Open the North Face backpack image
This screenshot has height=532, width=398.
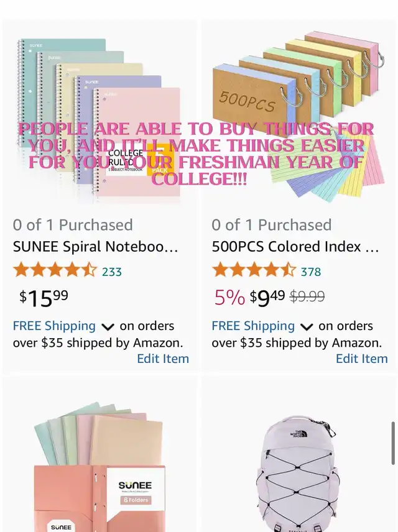[x=297, y=474]
